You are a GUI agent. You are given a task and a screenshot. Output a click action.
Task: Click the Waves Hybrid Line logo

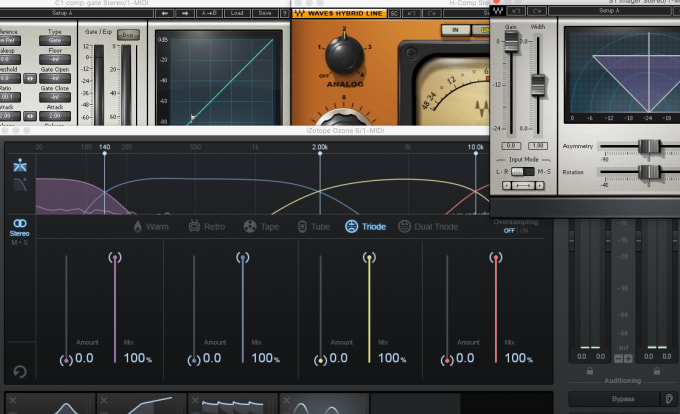(340, 13)
